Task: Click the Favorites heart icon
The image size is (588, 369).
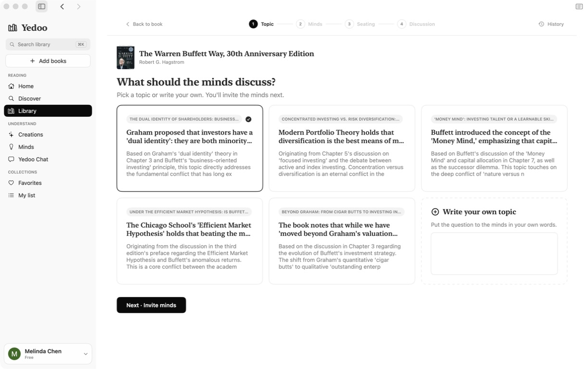Action: (x=12, y=183)
